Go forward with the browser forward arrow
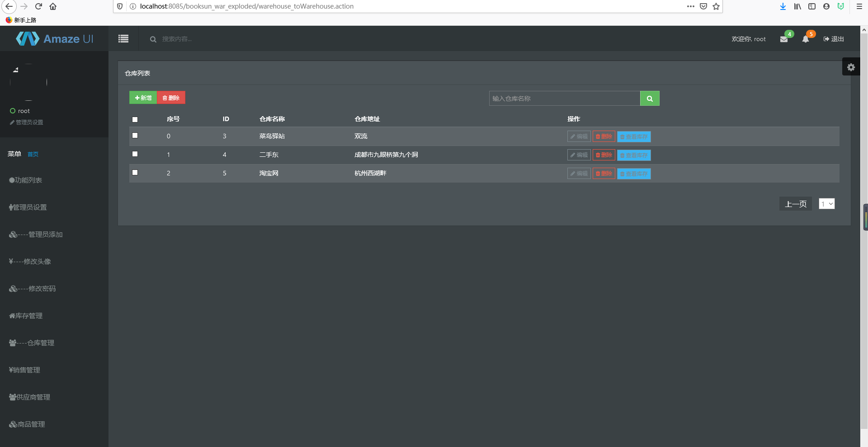This screenshot has width=868, height=447. [x=24, y=6]
